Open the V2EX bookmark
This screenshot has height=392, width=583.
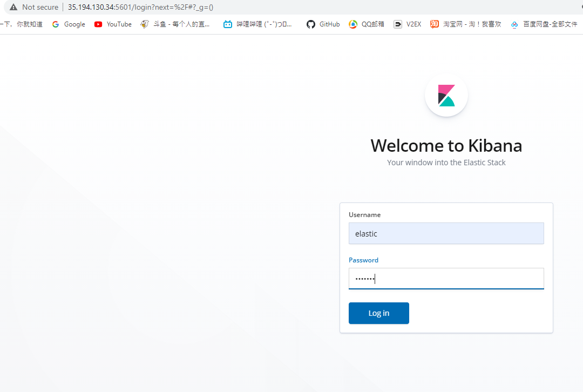click(408, 24)
